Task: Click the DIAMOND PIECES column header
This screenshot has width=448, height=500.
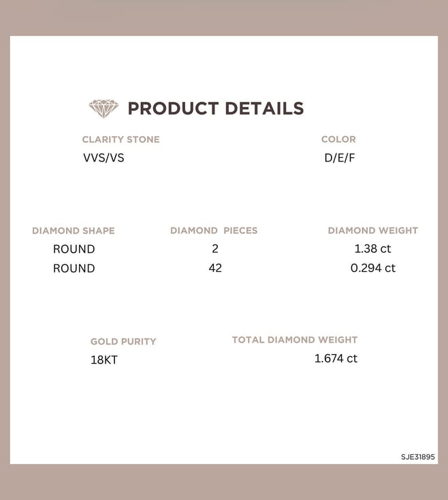Action: [x=214, y=230]
